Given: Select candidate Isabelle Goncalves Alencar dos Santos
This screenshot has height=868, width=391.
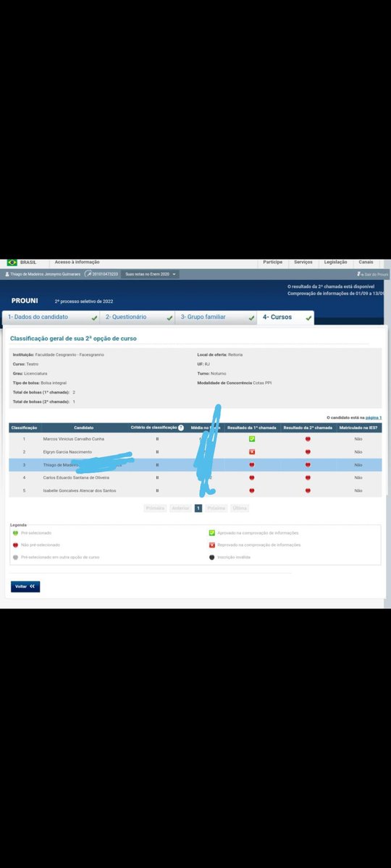Looking at the screenshot, I should (78, 490).
